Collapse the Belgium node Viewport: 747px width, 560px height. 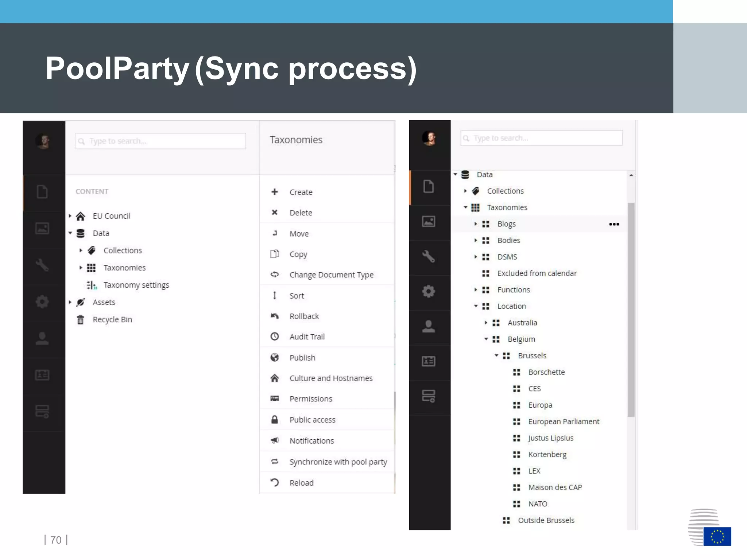point(486,339)
